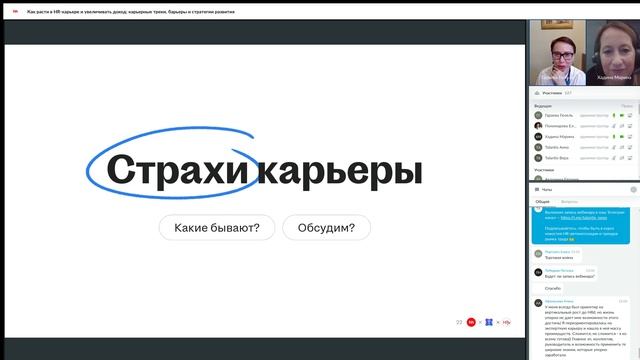This screenshot has width=640, height=360.
Task: Toggle camera for Пономарева Ел...
Action: pyautogui.click(x=622, y=126)
